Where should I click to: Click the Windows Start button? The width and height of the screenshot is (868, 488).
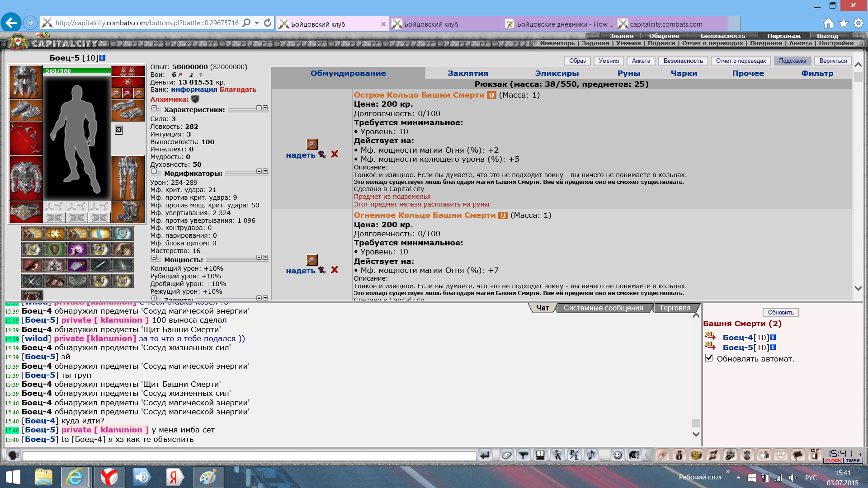(x=13, y=477)
